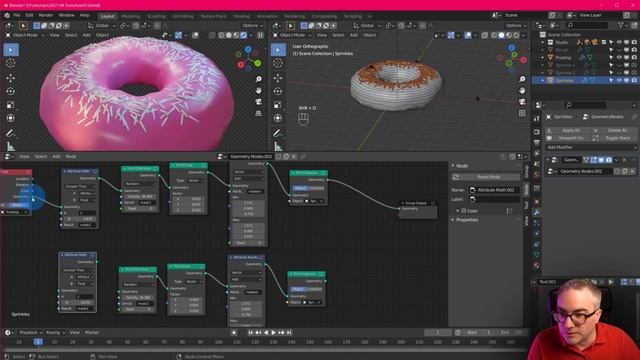Open the Tool properties tab icon
The image size is (640, 360).
point(537,118)
